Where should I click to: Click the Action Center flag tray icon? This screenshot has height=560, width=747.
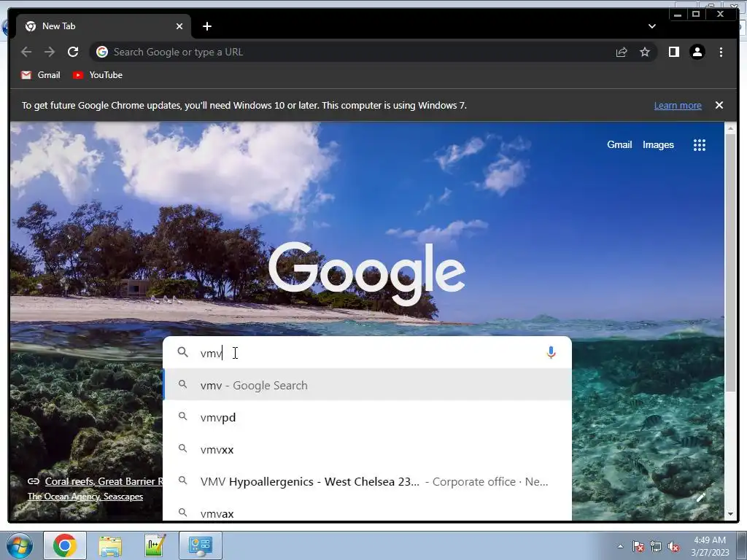(638, 546)
